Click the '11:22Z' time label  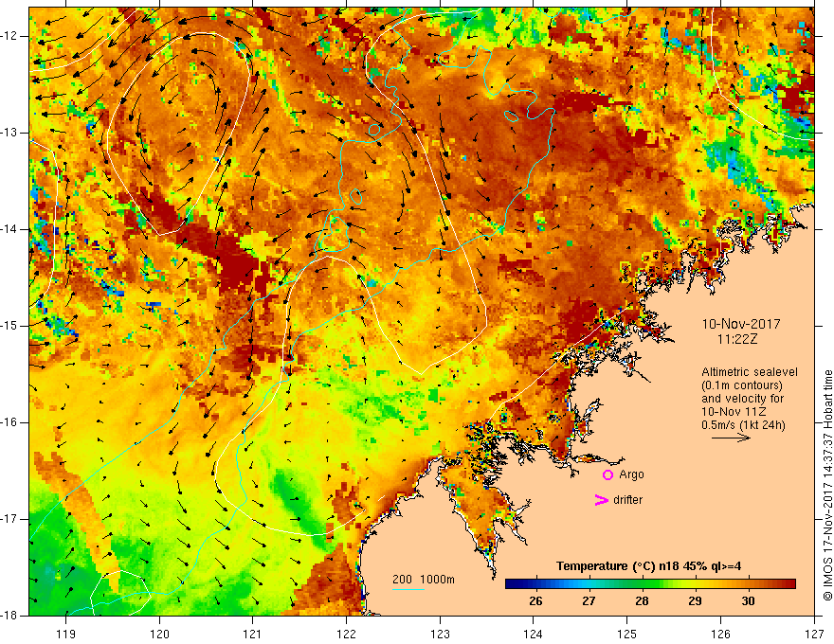pos(736,339)
